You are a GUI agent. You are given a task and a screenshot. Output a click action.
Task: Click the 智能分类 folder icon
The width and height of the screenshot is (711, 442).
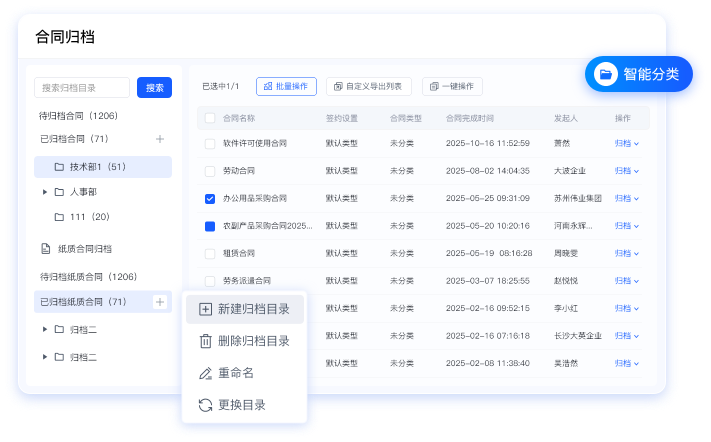[605, 74]
